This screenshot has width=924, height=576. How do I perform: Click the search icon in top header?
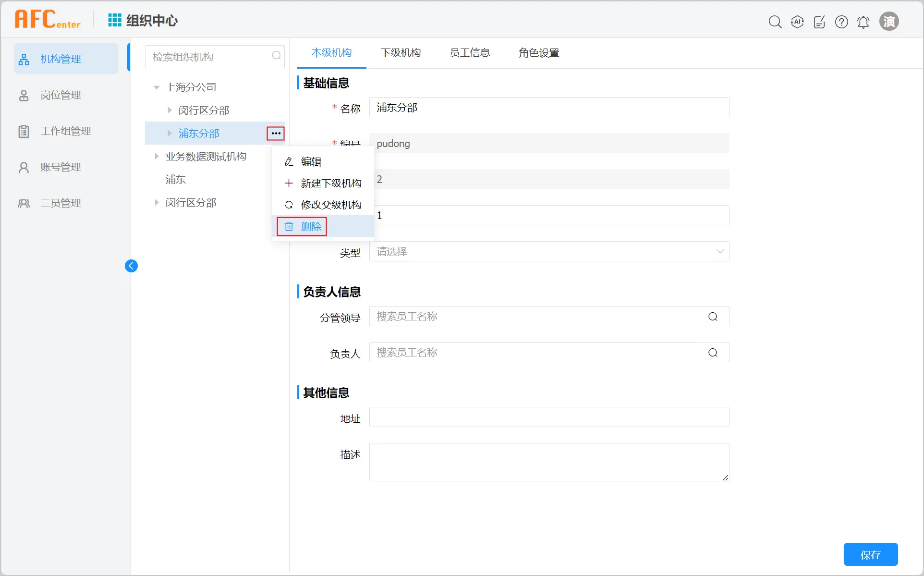tap(775, 22)
